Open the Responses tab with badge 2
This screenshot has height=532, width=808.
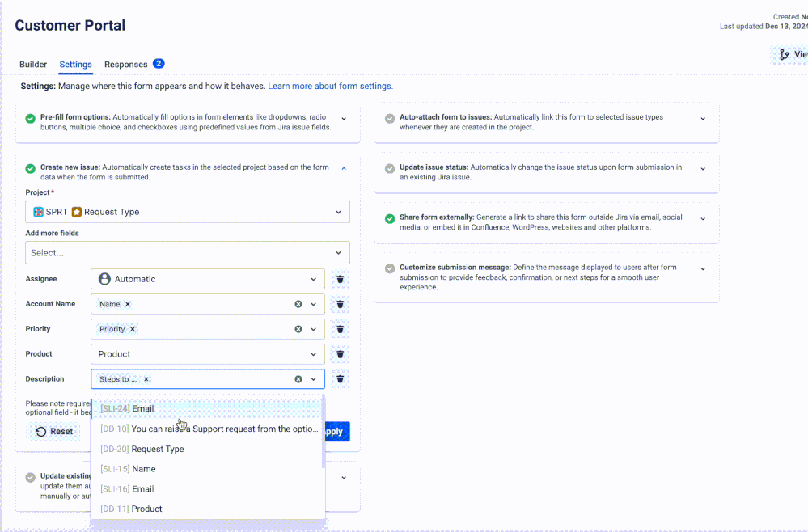126,64
